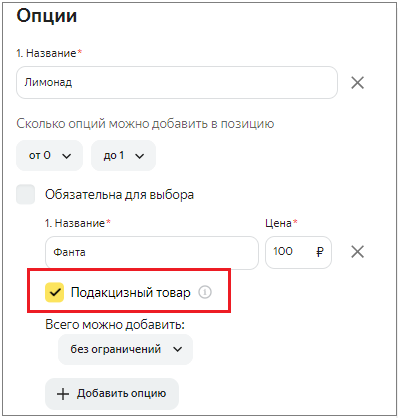Expand the без ограничений dropdown

125,349
